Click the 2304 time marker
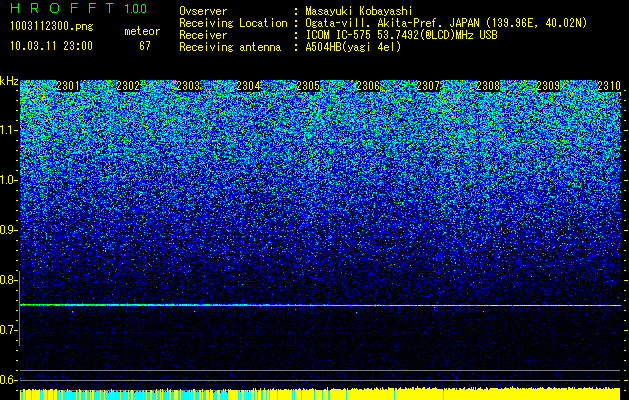Viewport: 629px width, 400px height. tap(249, 86)
